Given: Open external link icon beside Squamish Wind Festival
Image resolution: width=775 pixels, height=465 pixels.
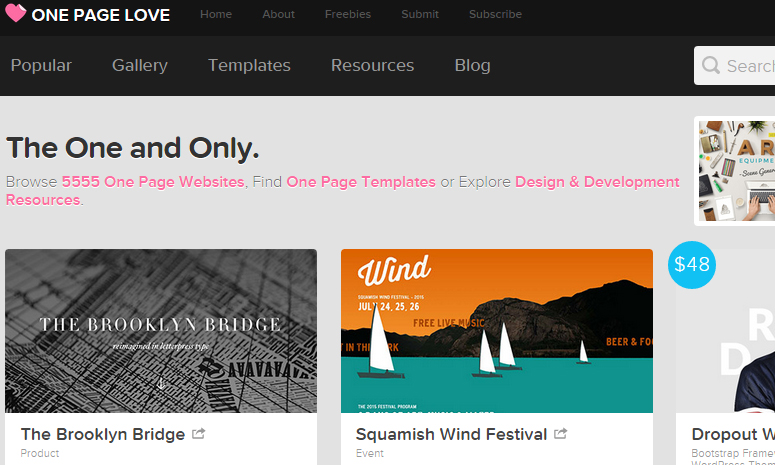Looking at the screenshot, I should pyautogui.click(x=560, y=434).
